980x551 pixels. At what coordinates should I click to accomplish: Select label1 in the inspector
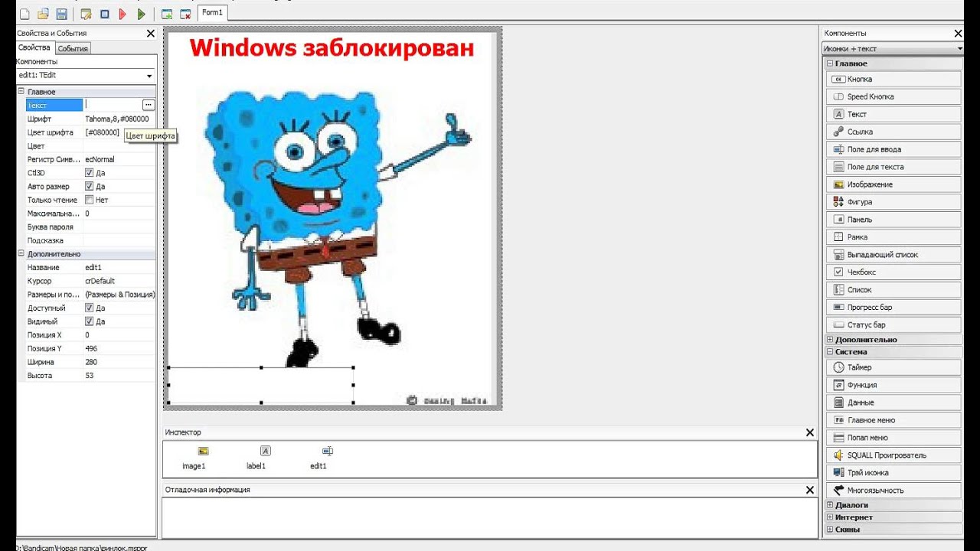(256, 458)
